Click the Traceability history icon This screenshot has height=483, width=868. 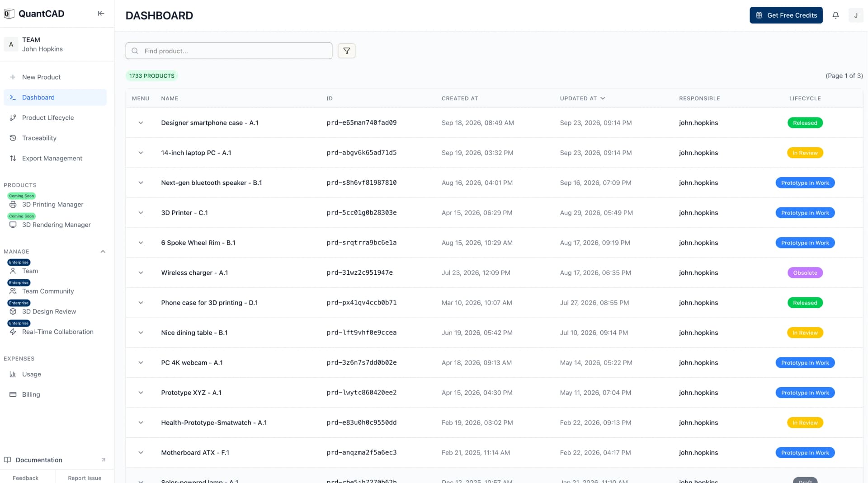(13, 138)
